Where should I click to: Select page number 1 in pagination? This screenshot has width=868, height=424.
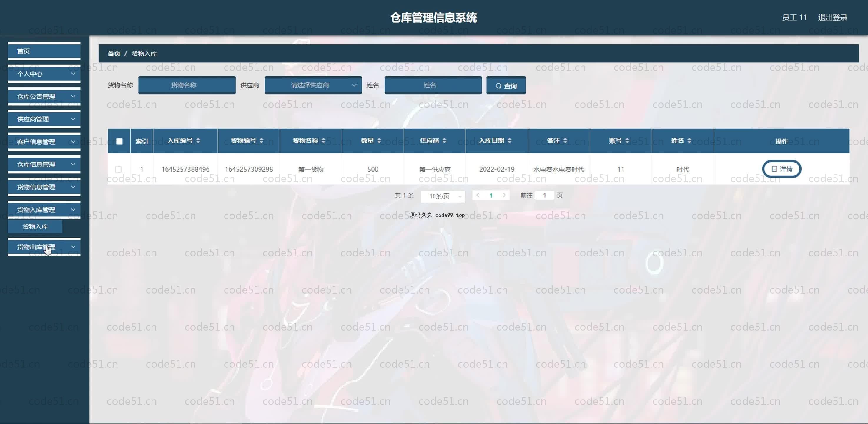pyautogui.click(x=491, y=195)
